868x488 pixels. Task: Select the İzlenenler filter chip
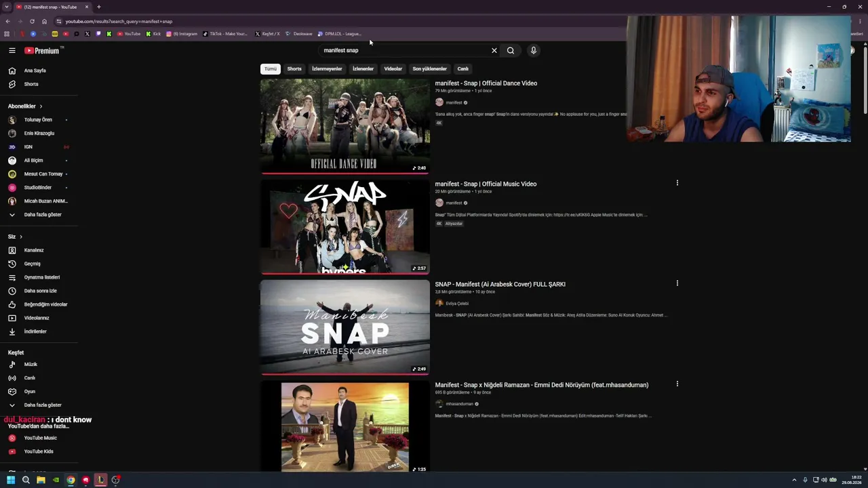pyautogui.click(x=363, y=68)
